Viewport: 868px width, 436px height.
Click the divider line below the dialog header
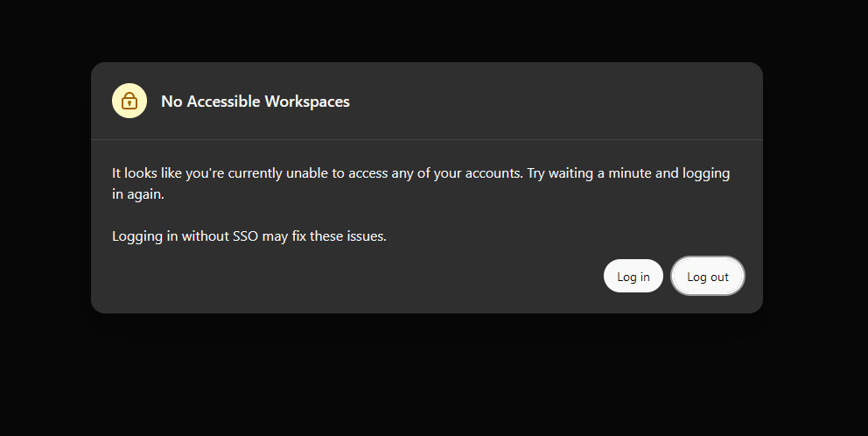coord(427,139)
